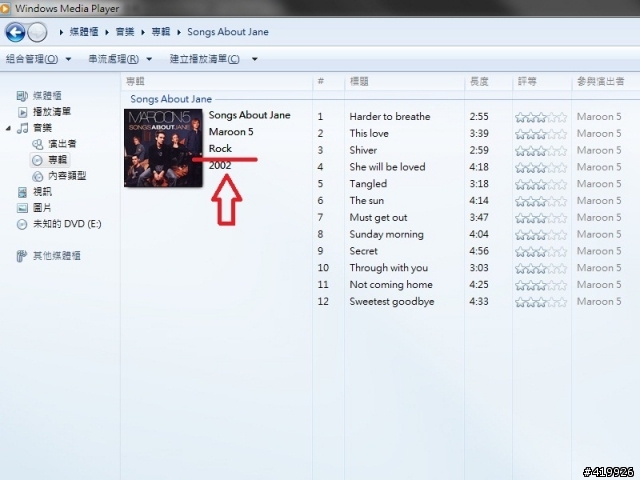The height and width of the screenshot is (480, 640).
Task: Click the Songs About Jane group header
Action: pyautogui.click(x=171, y=99)
